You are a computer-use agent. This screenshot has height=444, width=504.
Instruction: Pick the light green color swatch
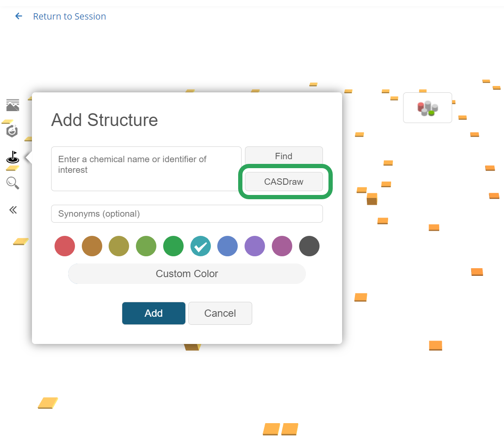pyautogui.click(x=146, y=246)
